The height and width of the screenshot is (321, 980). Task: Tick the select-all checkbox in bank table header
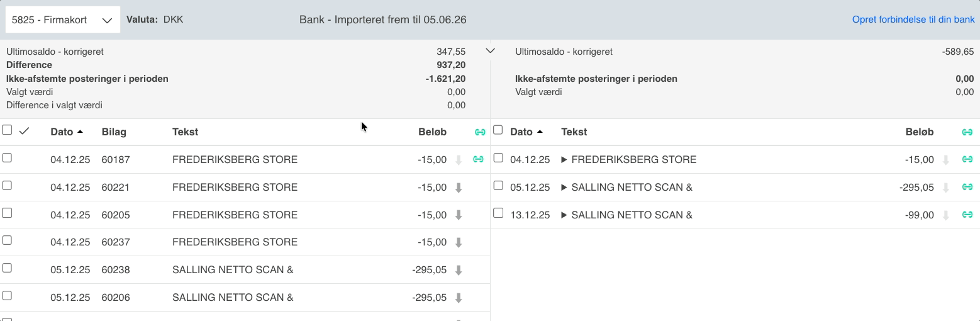(498, 130)
